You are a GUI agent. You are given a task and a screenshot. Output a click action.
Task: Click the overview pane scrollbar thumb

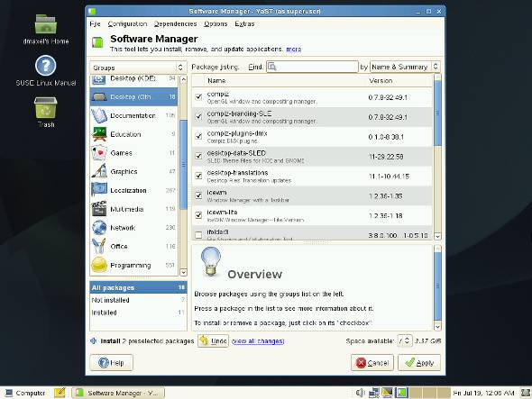tap(437, 286)
